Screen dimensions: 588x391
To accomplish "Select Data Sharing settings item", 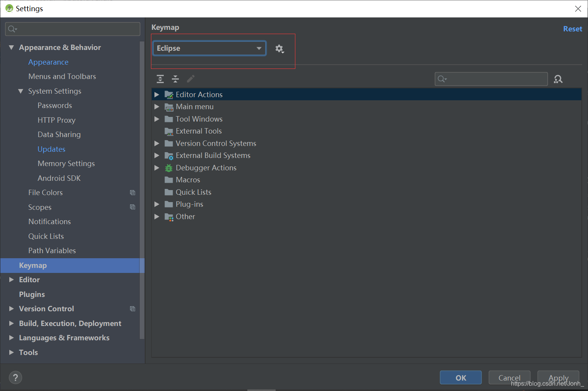I will point(59,134).
